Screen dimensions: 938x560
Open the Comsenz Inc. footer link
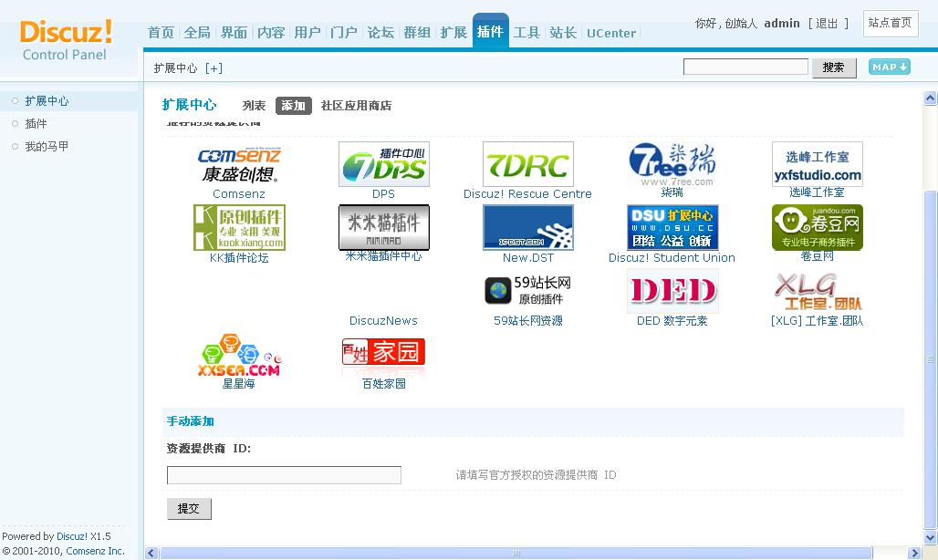tap(95, 551)
